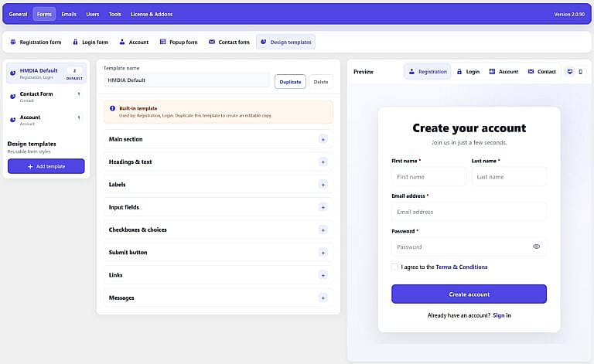Switch to Login form tab label
594x364 pixels.
(95, 42)
